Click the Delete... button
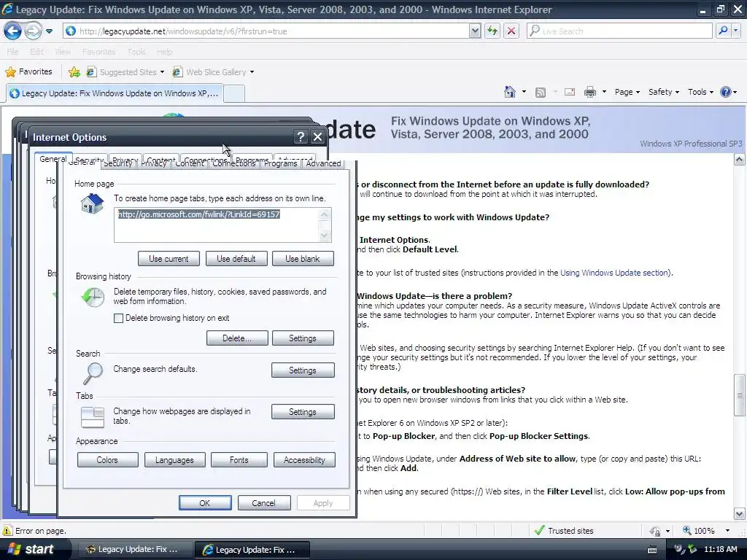747x560 pixels. [237, 338]
